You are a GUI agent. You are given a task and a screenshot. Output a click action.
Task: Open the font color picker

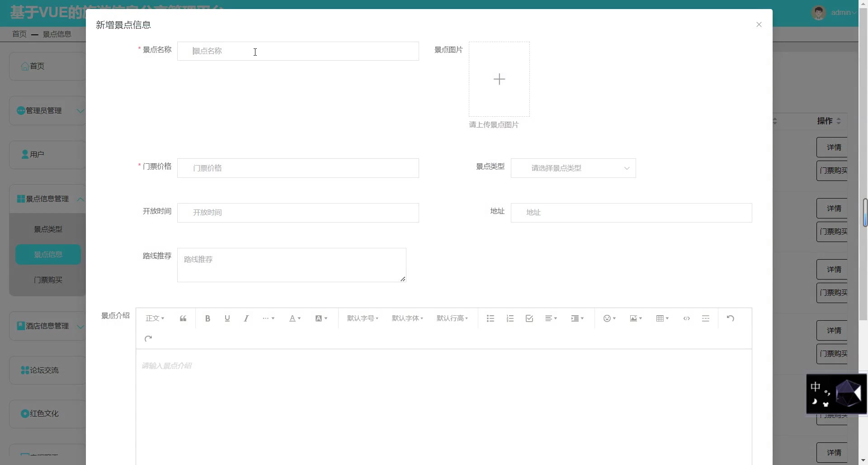[x=295, y=318]
